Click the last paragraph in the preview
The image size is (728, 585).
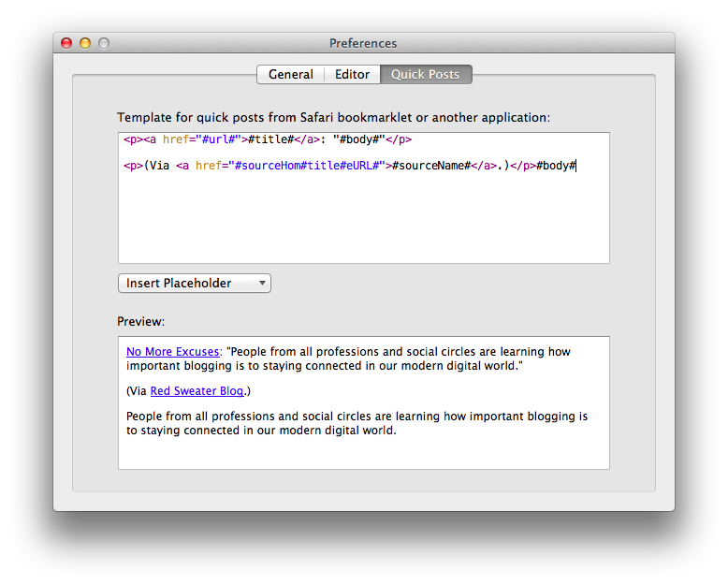[357, 423]
